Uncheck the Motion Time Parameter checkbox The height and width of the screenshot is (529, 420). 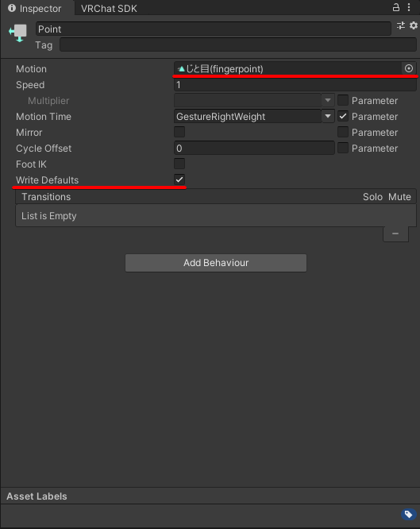click(x=343, y=116)
